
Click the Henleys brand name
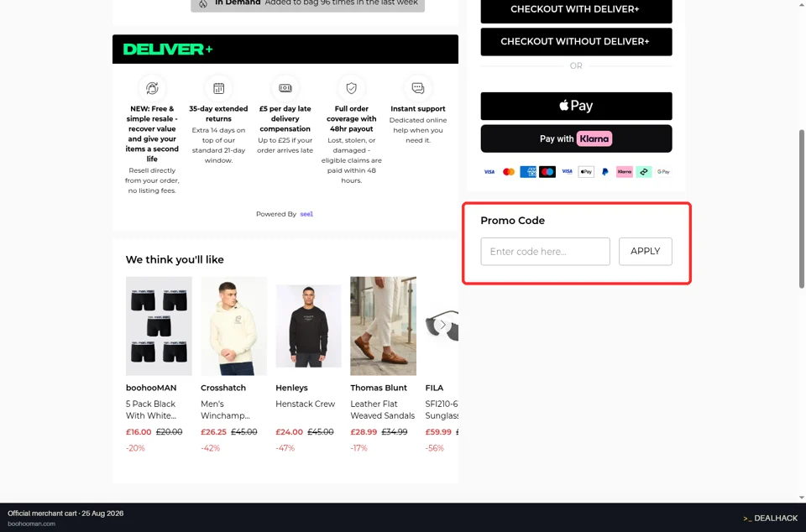291,388
